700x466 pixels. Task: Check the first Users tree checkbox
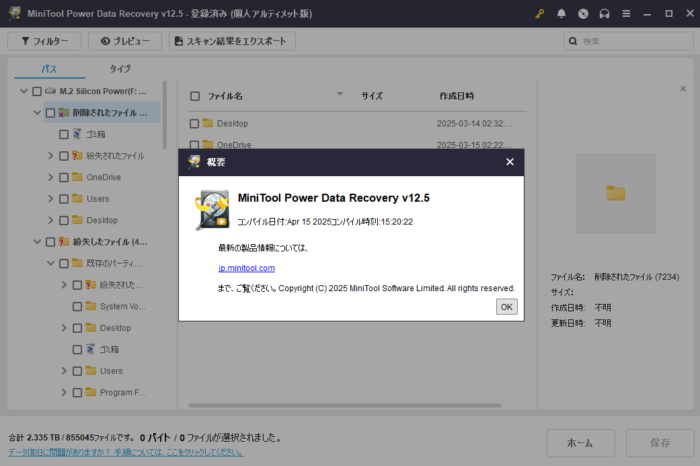pos(64,199)
